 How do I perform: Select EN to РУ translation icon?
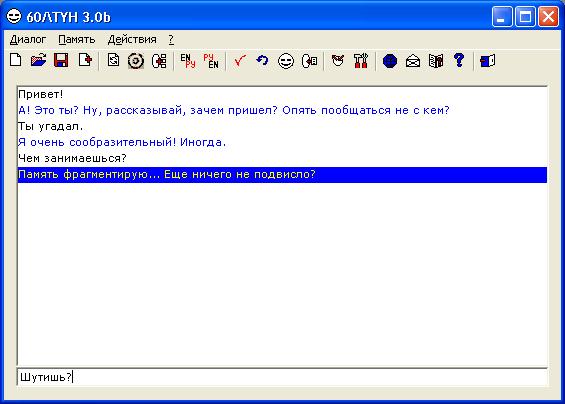188,61
